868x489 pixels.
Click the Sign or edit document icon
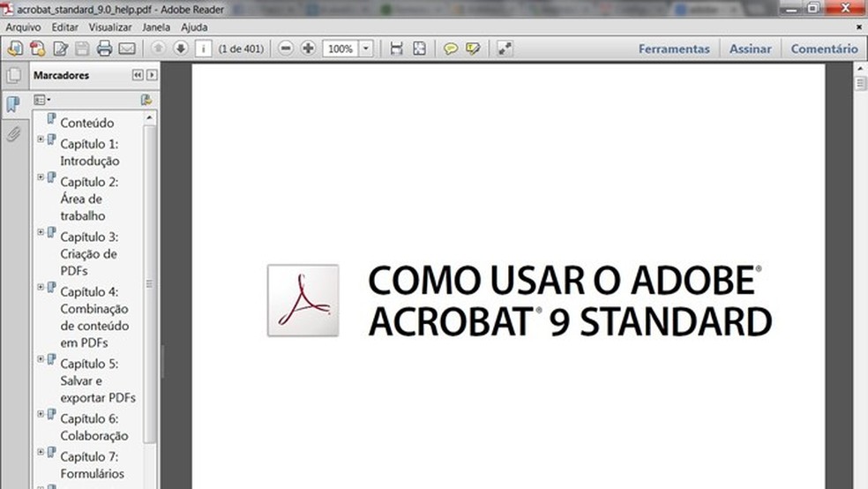pos(60,49)
